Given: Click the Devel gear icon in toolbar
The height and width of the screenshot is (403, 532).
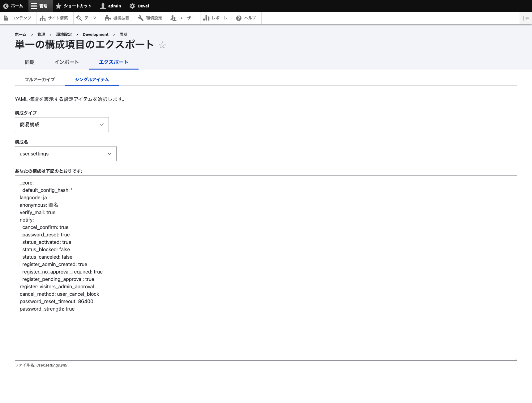Looking at the screenshot, I should tap(132, 6).
